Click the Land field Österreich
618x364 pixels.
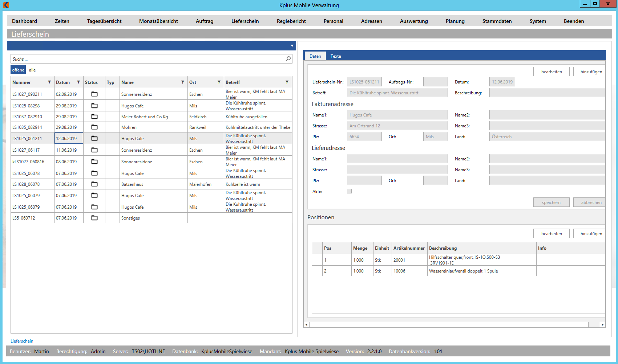[547, 136]
